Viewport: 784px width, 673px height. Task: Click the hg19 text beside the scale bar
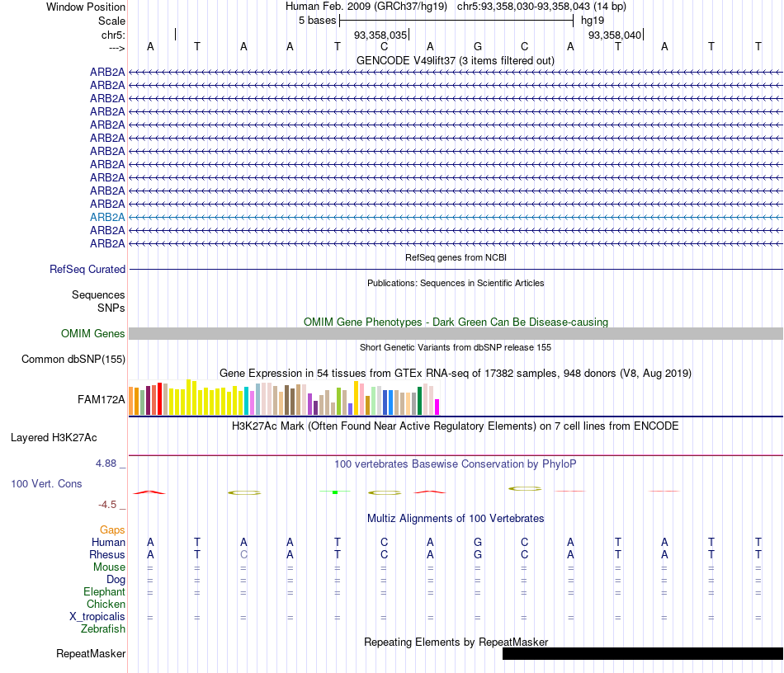pyautogui.click(x=593, y=21)
